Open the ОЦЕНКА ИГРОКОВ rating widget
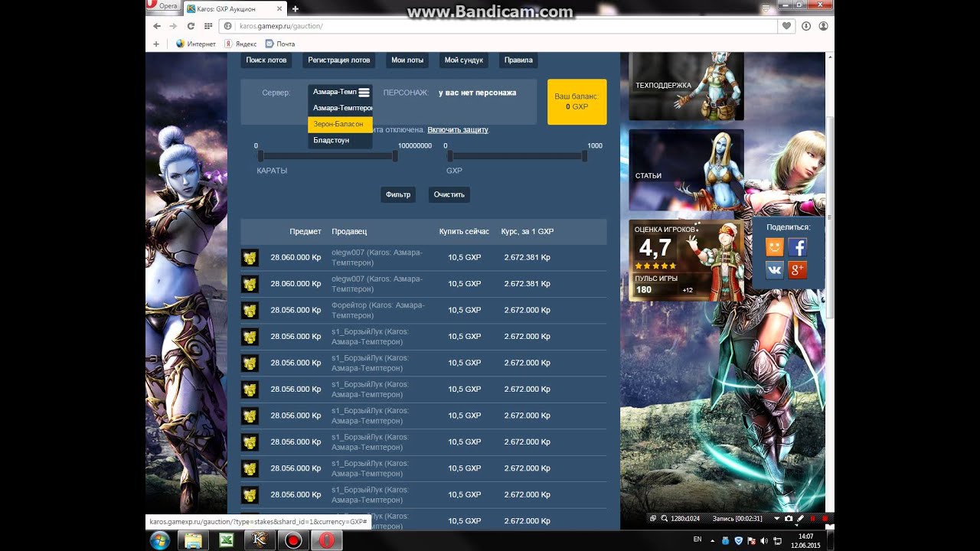This screenshot has height=551, width=980. 686,260
